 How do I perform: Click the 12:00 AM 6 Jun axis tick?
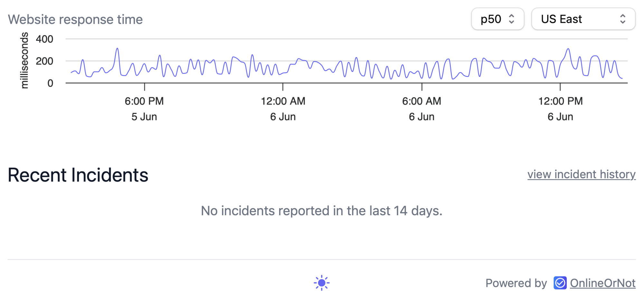283,109
